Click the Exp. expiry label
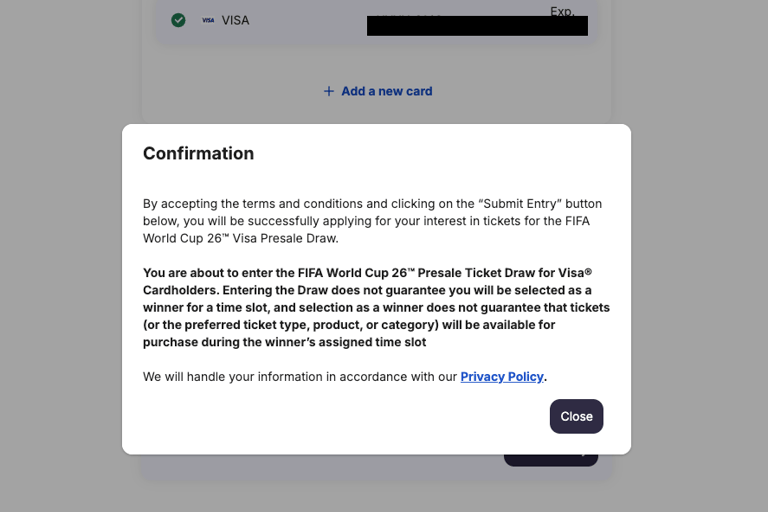Screen dimensions: 768x512 click(562, 11)
